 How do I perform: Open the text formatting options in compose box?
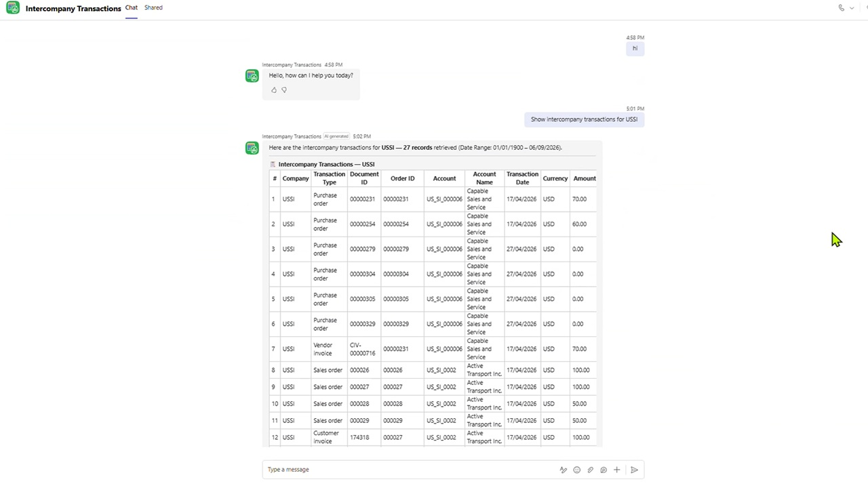563,470
